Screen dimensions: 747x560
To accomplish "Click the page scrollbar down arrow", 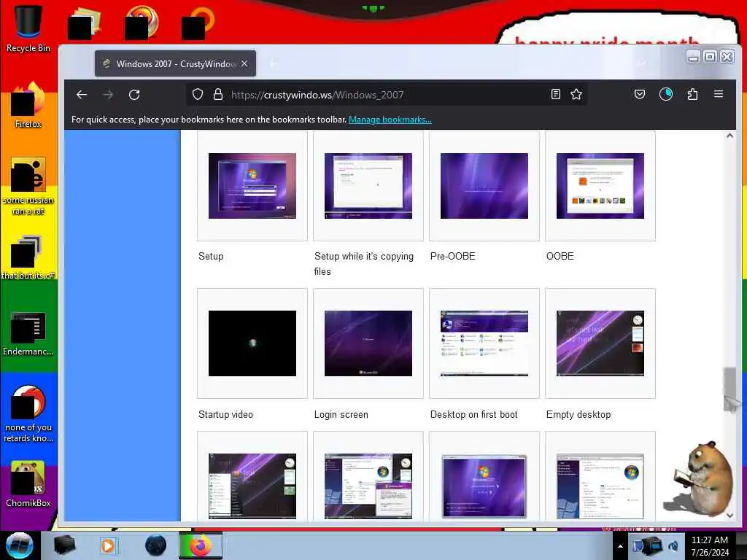I will click(x=729, y=516).
